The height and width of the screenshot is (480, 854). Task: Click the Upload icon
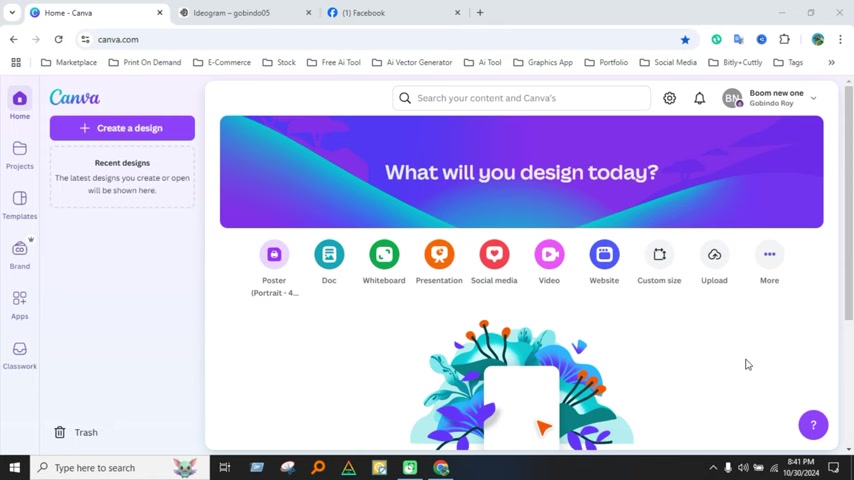[714, 254]
